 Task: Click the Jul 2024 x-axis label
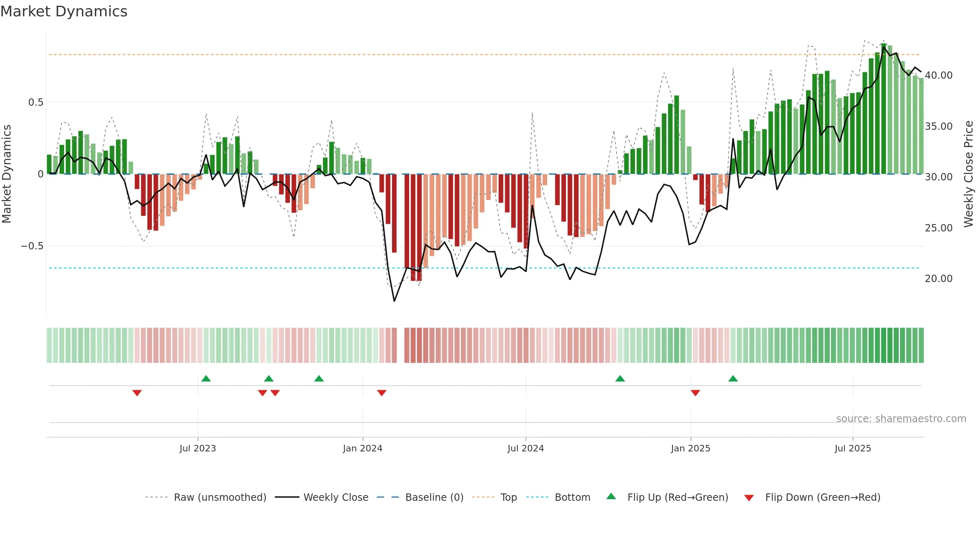pyautogui.click(x=526, y=448)
